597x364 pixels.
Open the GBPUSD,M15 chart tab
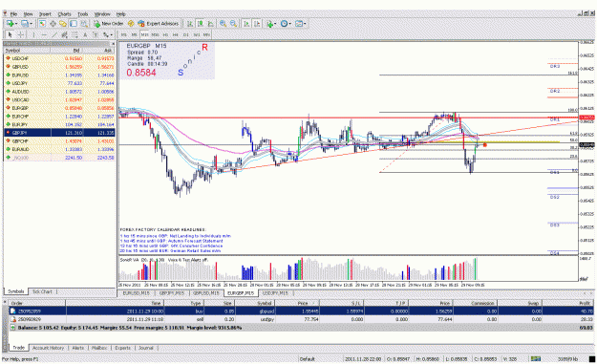(205, 293)
